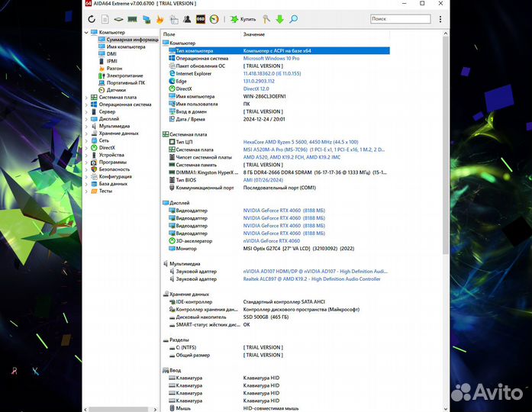This screenshot has width=532, height=412.
Task: Select Портативный ПК tree item
Action: (x=122, y=82)
